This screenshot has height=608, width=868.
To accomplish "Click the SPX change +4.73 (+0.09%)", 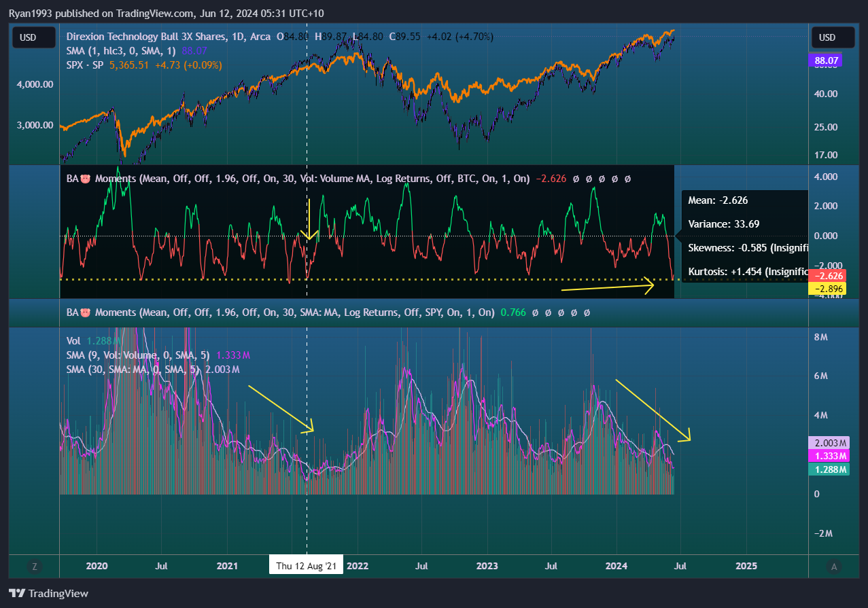I will point(188,65).
